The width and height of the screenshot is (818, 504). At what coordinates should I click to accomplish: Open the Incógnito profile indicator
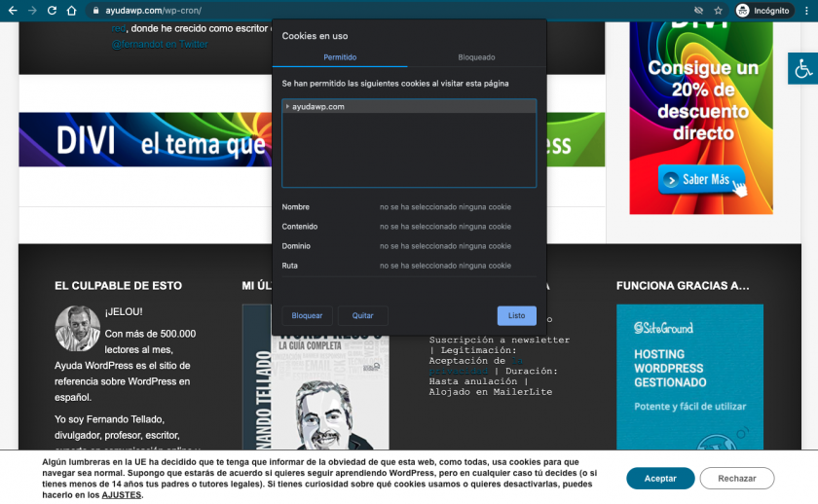tap(762, 10)
